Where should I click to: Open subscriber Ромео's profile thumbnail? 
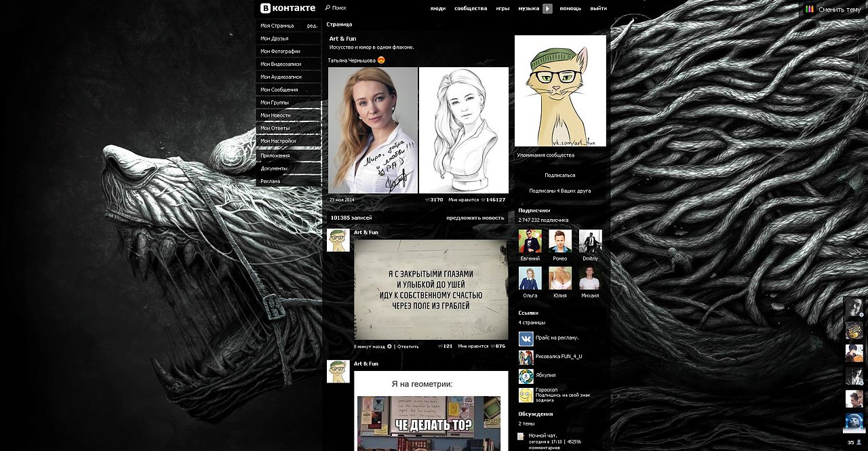560,241
